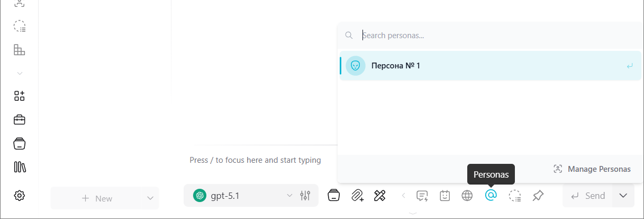Viewport: 644px width, 219px height.
Task: Click the globe web search icon
Action: tap(467, 196)
